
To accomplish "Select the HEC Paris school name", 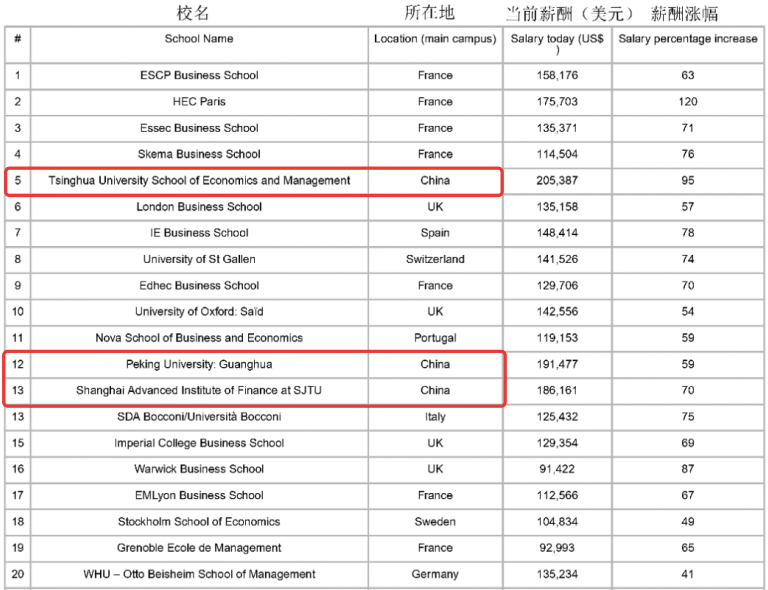I will tap(199, 102).
